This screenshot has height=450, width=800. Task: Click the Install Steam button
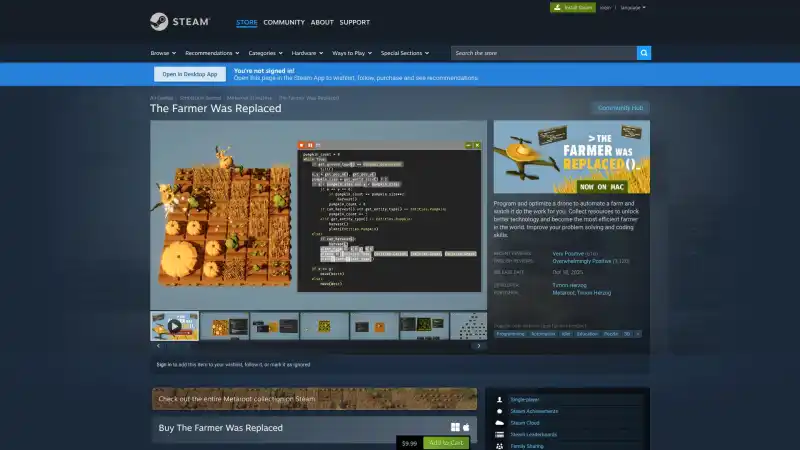(x=571, y=7)
